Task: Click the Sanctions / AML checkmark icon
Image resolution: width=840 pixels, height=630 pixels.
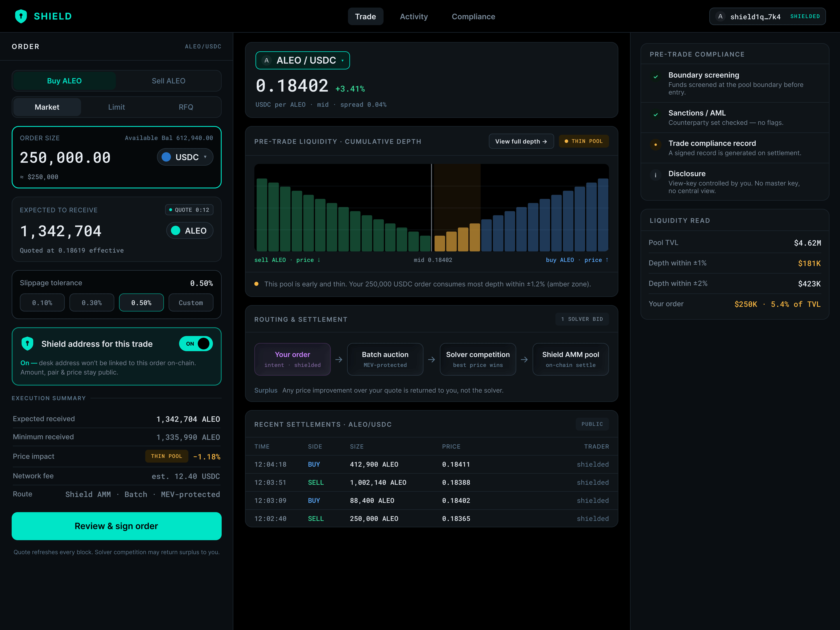Action: 655,114
